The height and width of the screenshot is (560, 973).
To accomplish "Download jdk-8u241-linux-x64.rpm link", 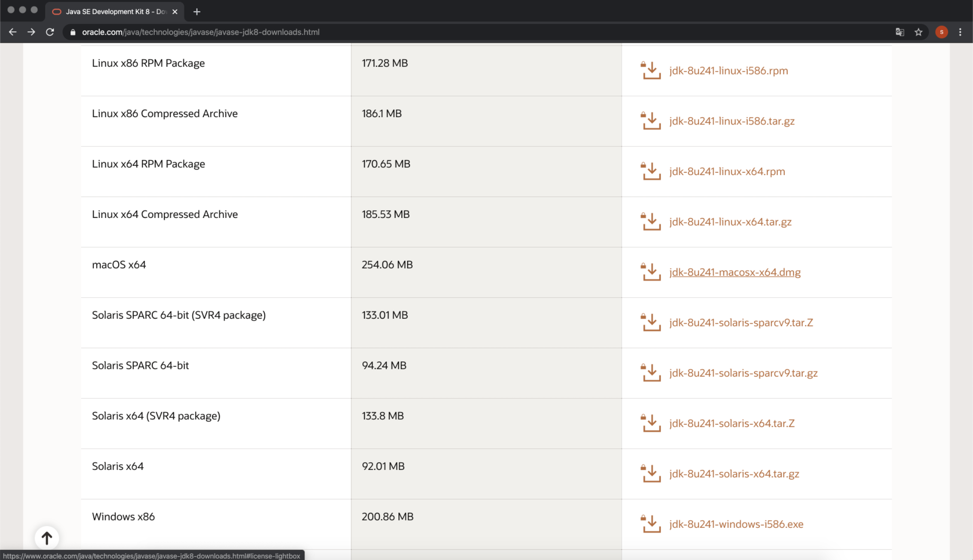I will click(x=727, y=172).
